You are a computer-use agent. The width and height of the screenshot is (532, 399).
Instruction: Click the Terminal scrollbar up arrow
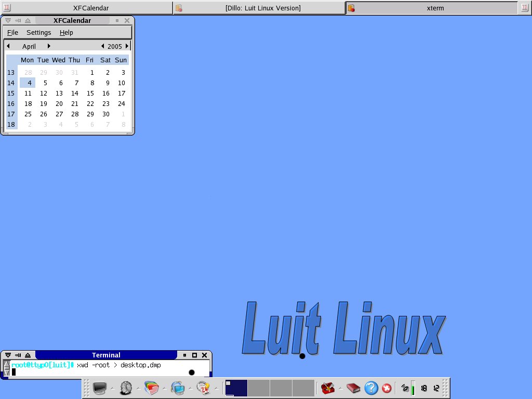[7, 365]
